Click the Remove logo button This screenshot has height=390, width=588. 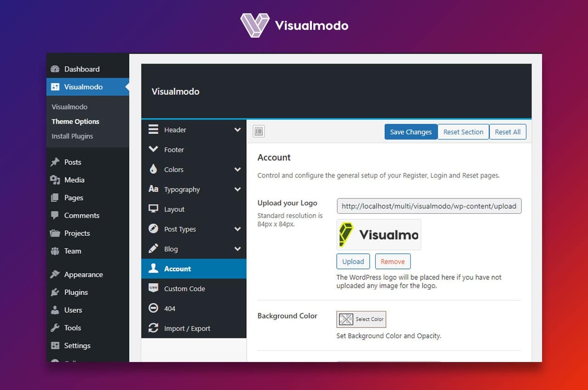click(x=393, y=262)
